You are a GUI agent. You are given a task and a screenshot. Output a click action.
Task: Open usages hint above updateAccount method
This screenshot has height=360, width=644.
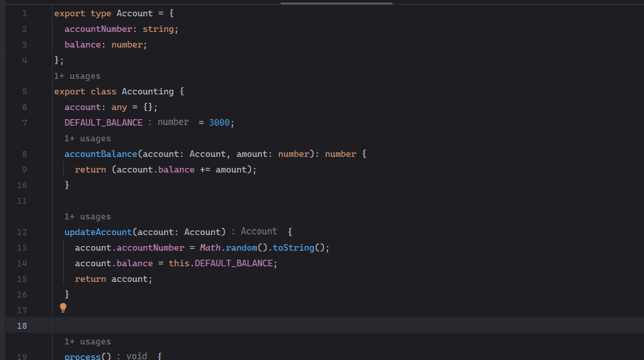coord(87,217)
